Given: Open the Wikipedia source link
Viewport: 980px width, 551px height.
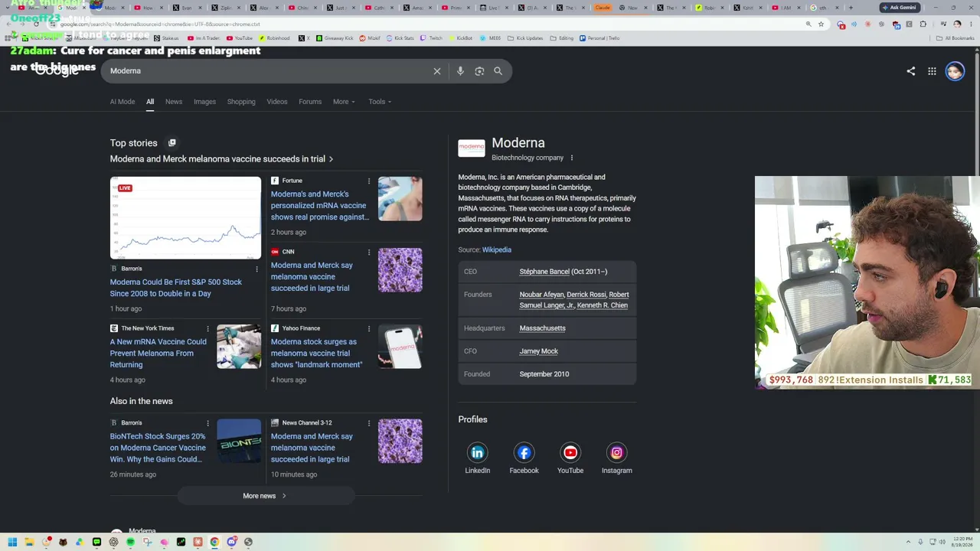Looking at the screenshot, I should (x=496, y=249).
